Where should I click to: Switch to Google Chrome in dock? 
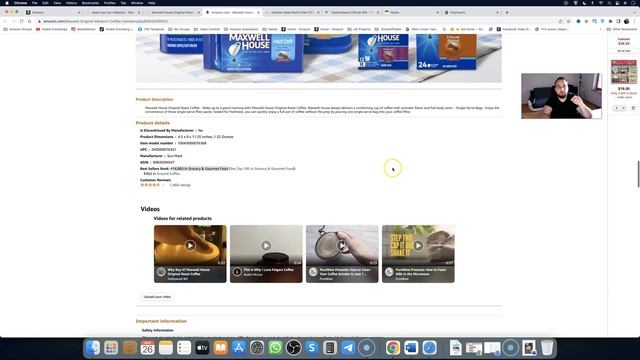point(393,348)
